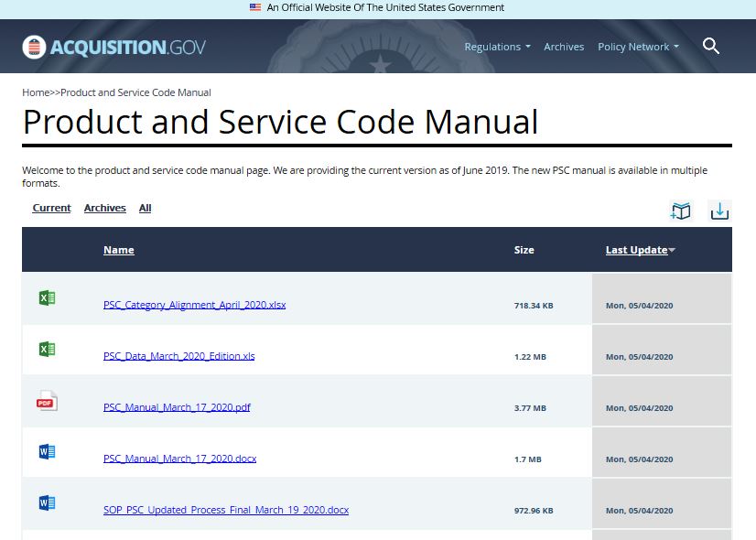Viewport: 756px width, 540px height.
Task: Open PSC_Manual_March_17_2020.docx
Action: coord(179,458)
